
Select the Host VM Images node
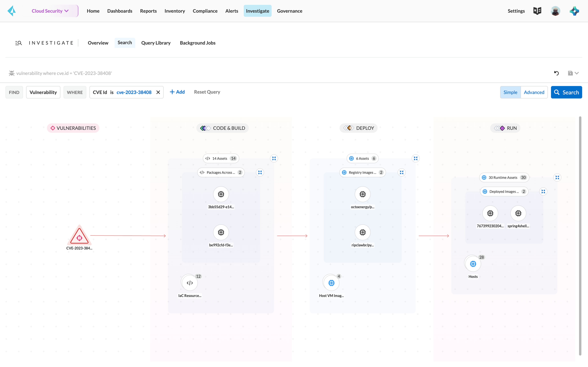(x=331, y=283)
